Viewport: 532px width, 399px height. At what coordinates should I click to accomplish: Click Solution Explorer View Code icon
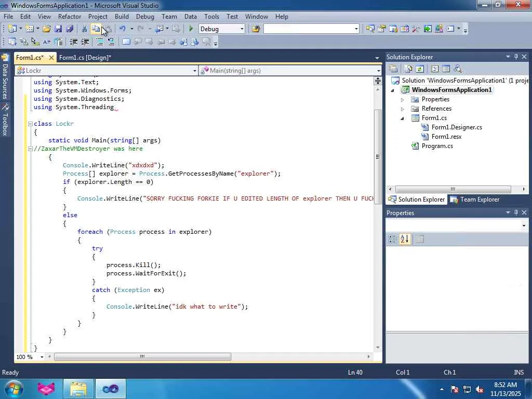(x=435, y=69)
